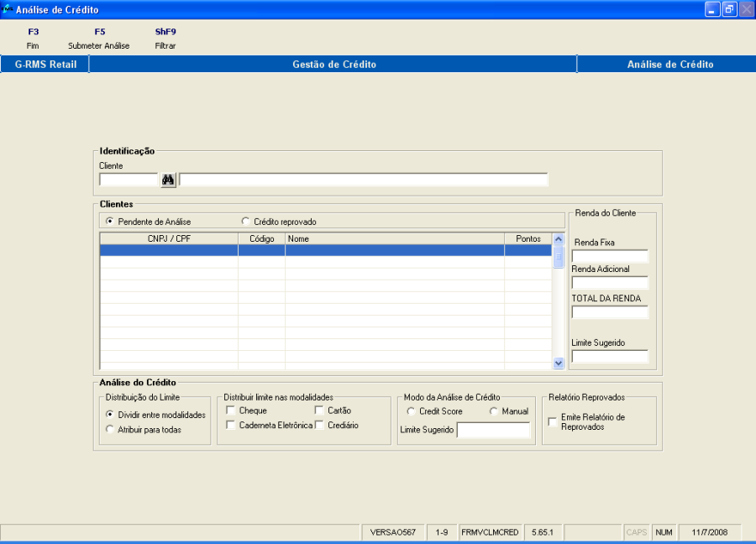Check the Cheque checkbox

click(x=230, y=410)
